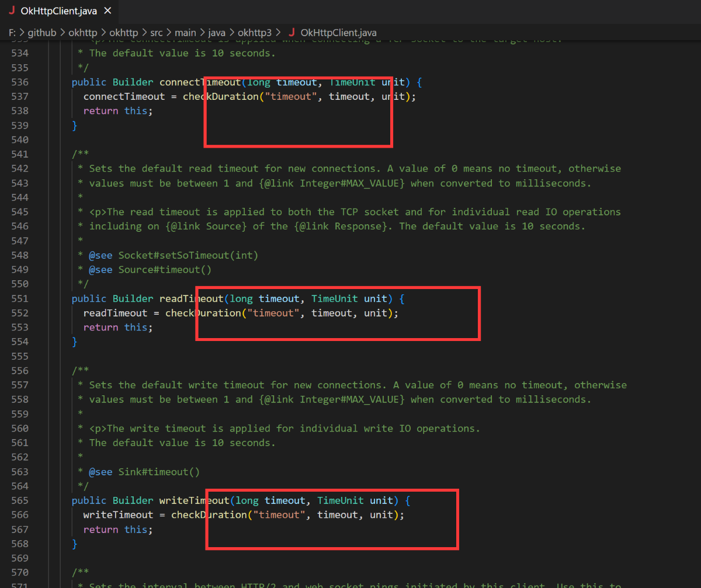Open the OkHttpClient.java file breadcrumb

[339, 33]
